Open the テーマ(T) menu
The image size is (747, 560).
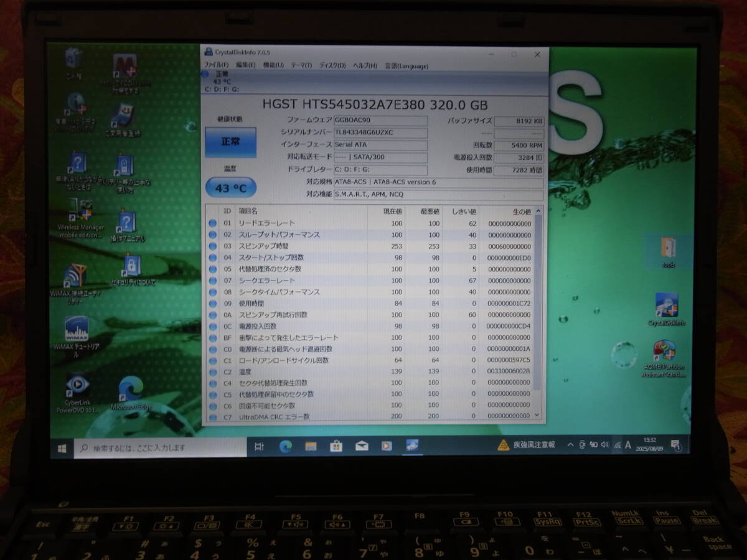click(x=301, y=65)
